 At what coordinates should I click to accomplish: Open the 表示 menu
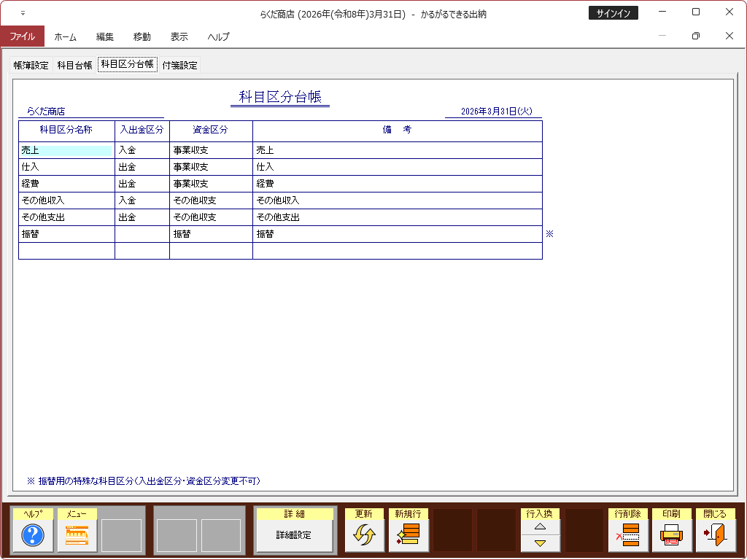click(179, 36)
